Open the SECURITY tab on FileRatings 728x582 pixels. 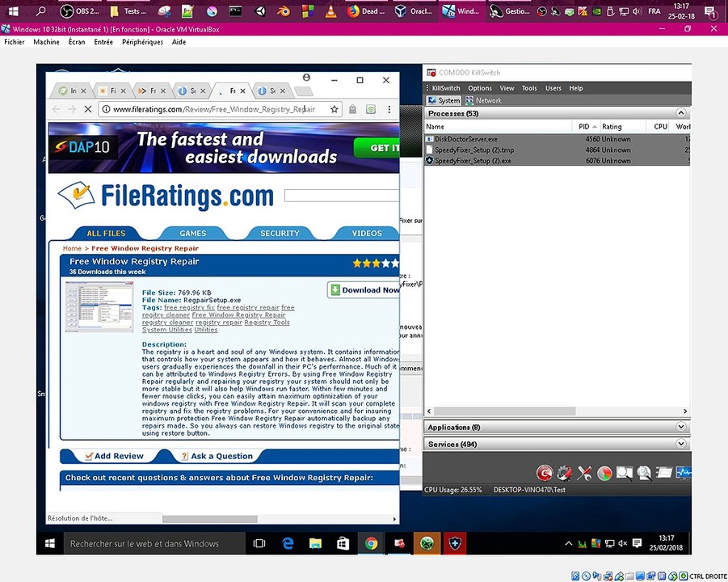tap(280, 233)
